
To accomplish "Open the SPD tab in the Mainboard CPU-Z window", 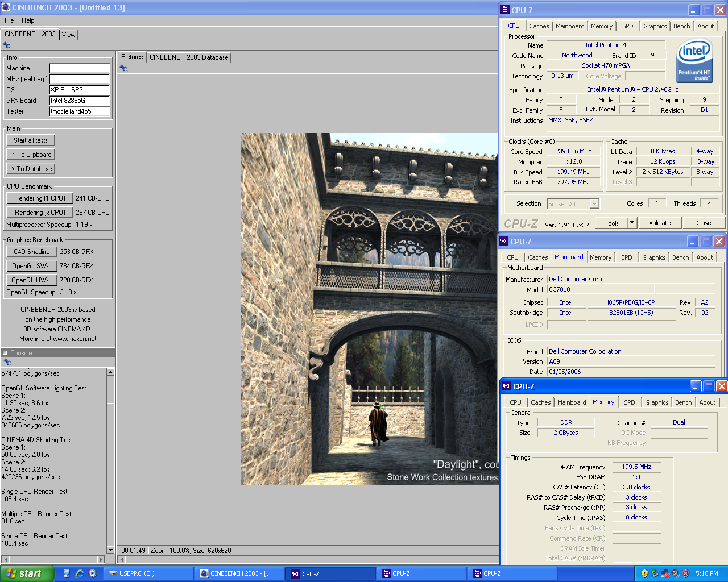I will [x=626, y=257].
